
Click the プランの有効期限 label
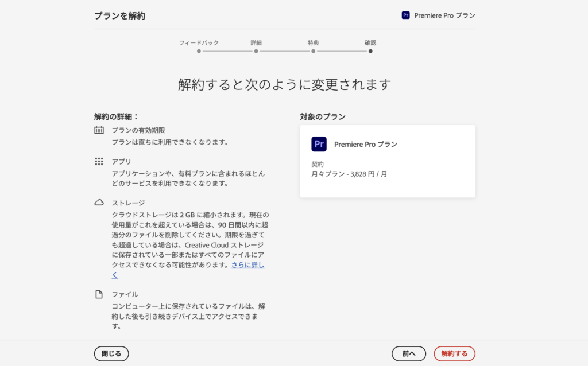(x=138, y=130)
